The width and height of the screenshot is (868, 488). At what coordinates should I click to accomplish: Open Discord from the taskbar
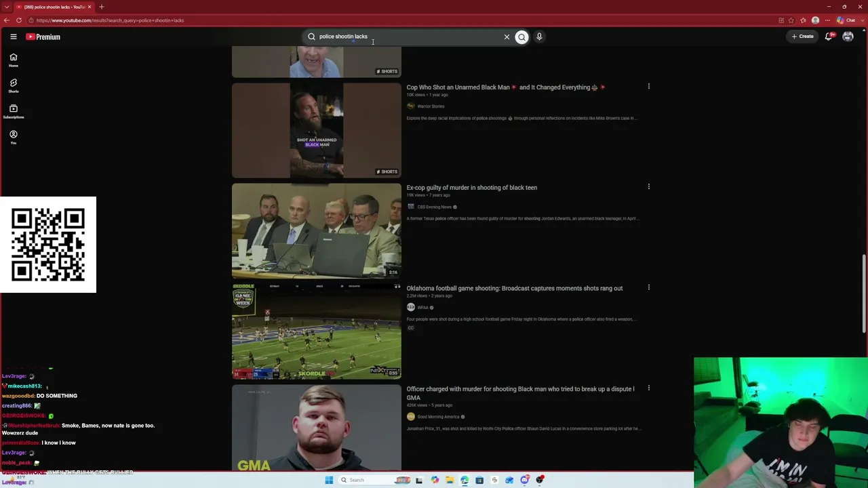(x=525, y=480)
